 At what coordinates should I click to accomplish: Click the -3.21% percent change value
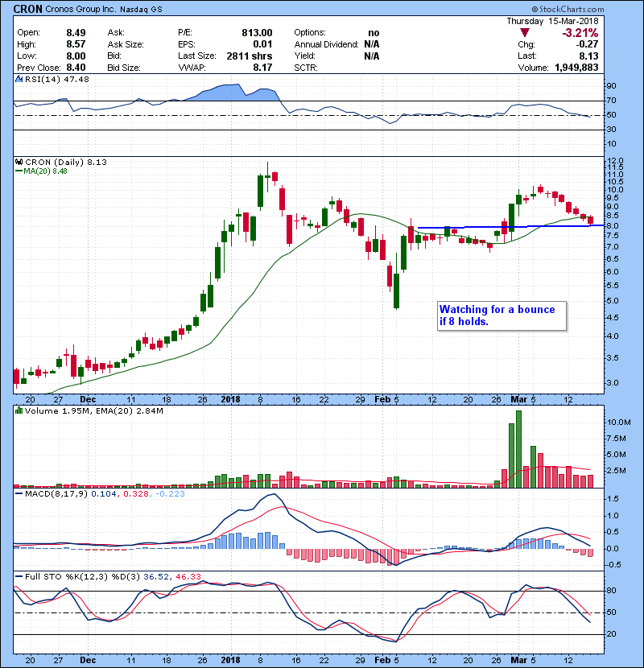tap(580, 33)
